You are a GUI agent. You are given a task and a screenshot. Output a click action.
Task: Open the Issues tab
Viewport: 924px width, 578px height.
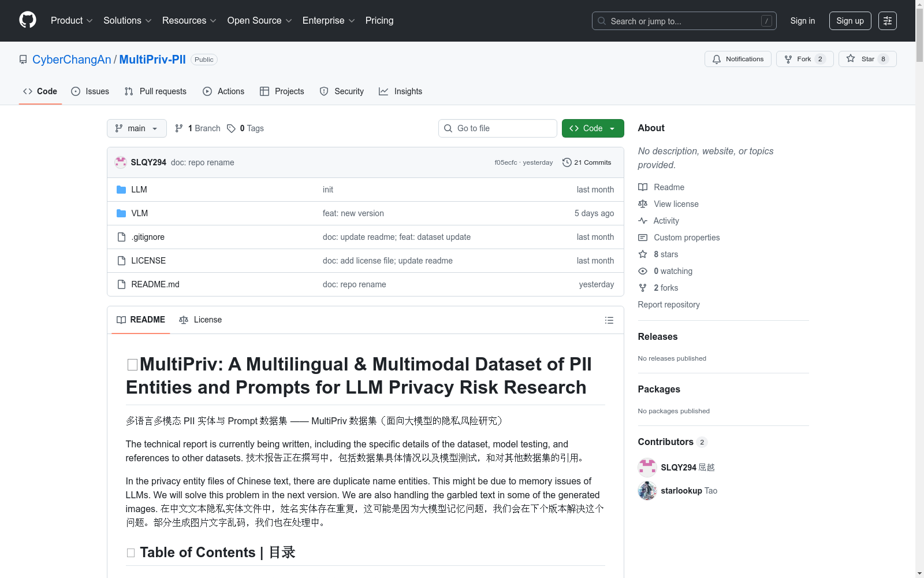(x=90, y=91)
